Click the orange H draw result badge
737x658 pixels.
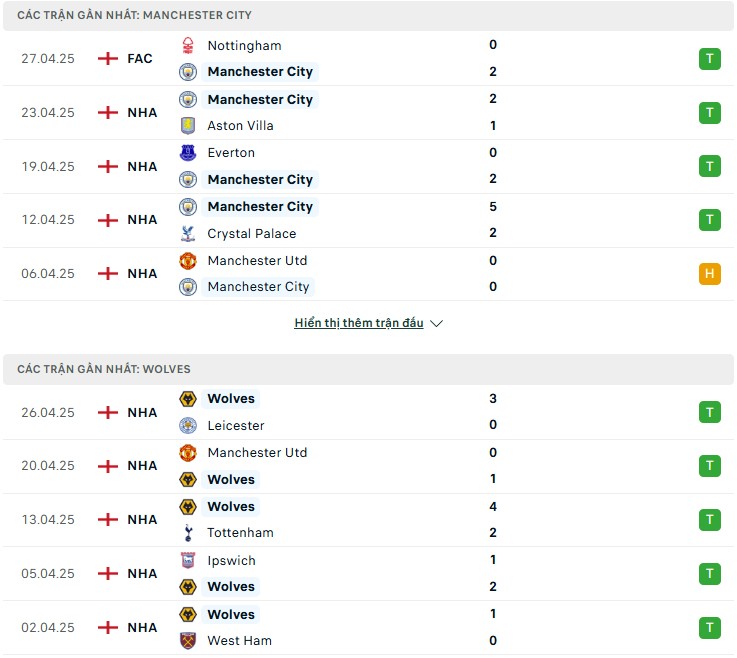pyautogui.click(x=709, y=273)
